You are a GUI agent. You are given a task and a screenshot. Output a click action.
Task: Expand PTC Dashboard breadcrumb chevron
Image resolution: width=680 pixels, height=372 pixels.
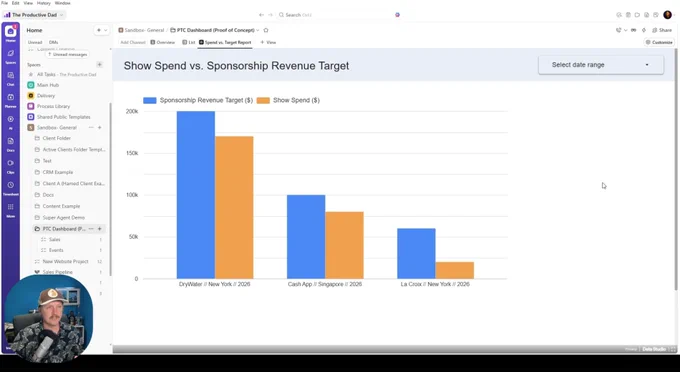(x=258, y=30)
